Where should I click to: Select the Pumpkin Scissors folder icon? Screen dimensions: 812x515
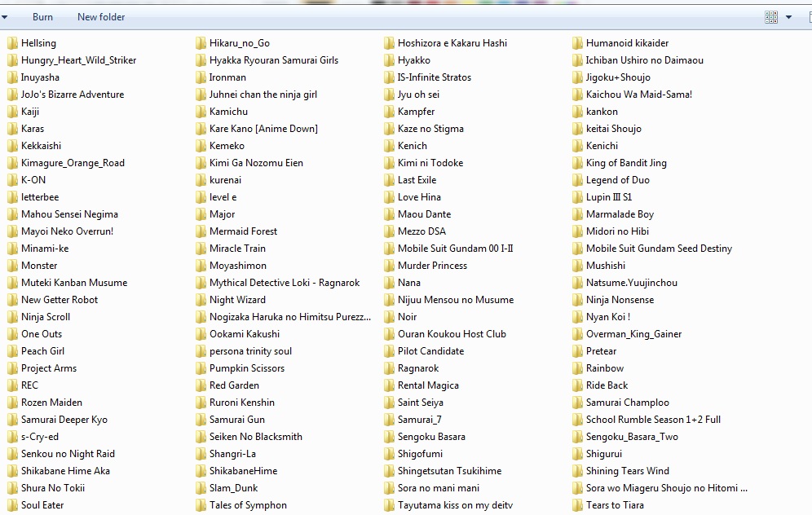(201, 368)
